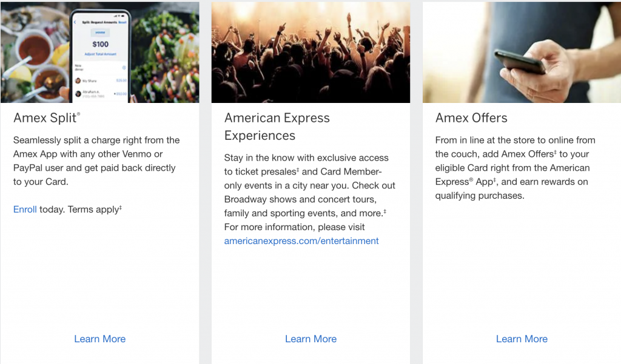The width and height of the screenshot is (621, 364).
Task: Click the venmo badge on the phone
Action: click(99, 31)
